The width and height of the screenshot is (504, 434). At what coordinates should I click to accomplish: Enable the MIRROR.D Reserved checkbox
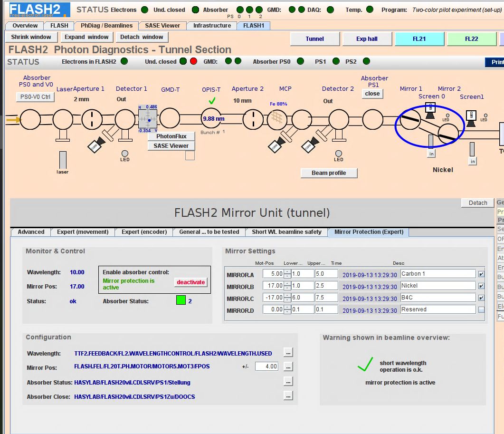pos(481,310)
